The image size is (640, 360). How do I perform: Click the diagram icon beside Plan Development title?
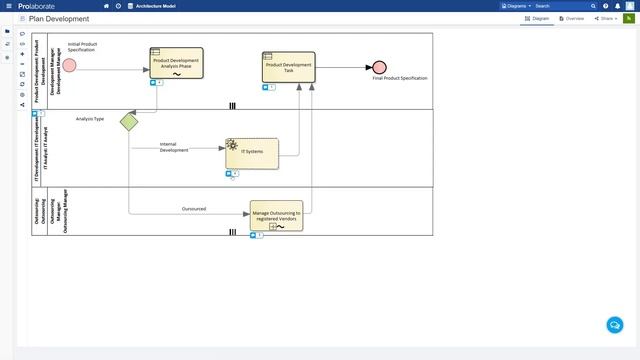click(x=22, y=19)
